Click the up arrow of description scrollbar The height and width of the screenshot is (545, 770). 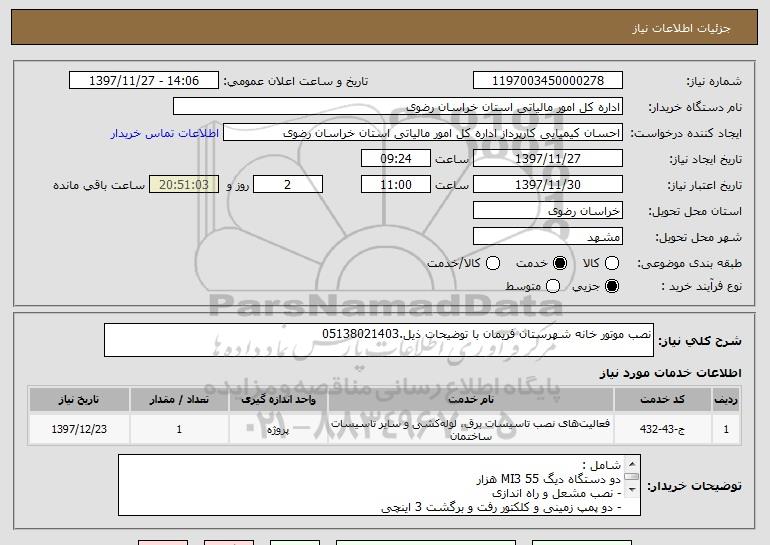632,463
